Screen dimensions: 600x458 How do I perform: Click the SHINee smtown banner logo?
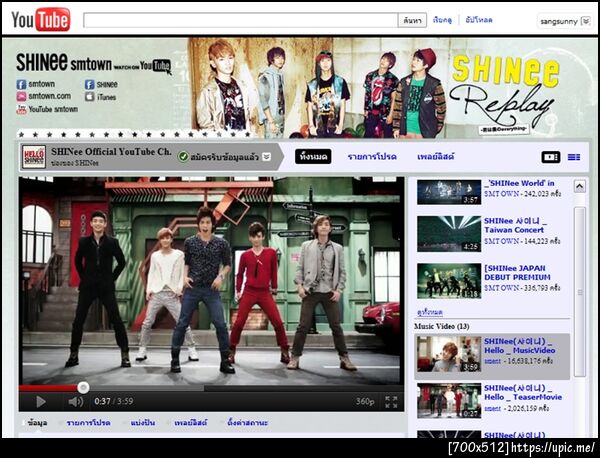pos(93,63)
